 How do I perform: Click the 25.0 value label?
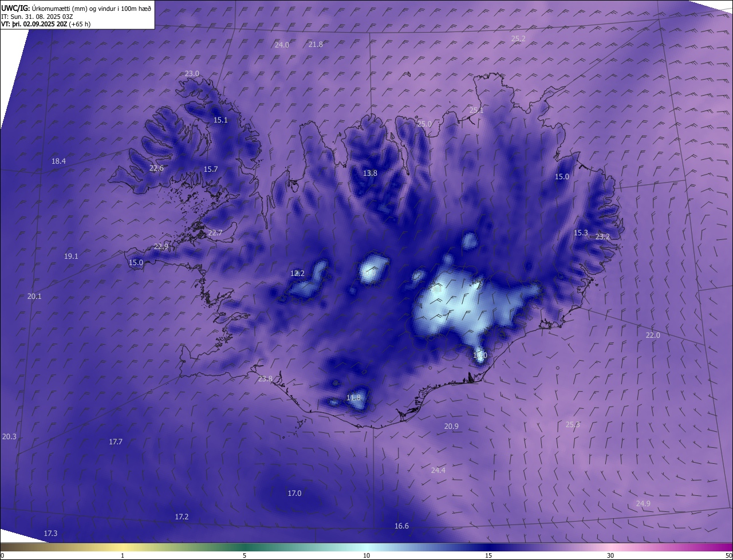coord(424,124)
